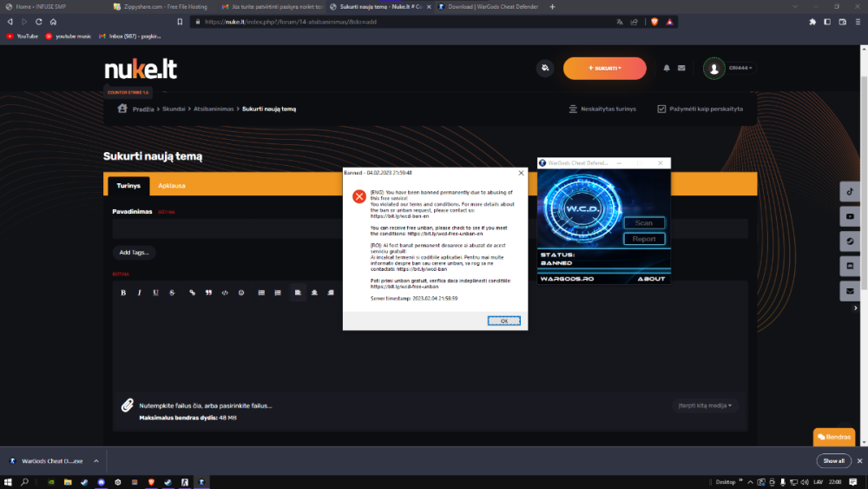Show hidden system tray icons
This screenshot has height=489, width=868.
tap(750, 482)
